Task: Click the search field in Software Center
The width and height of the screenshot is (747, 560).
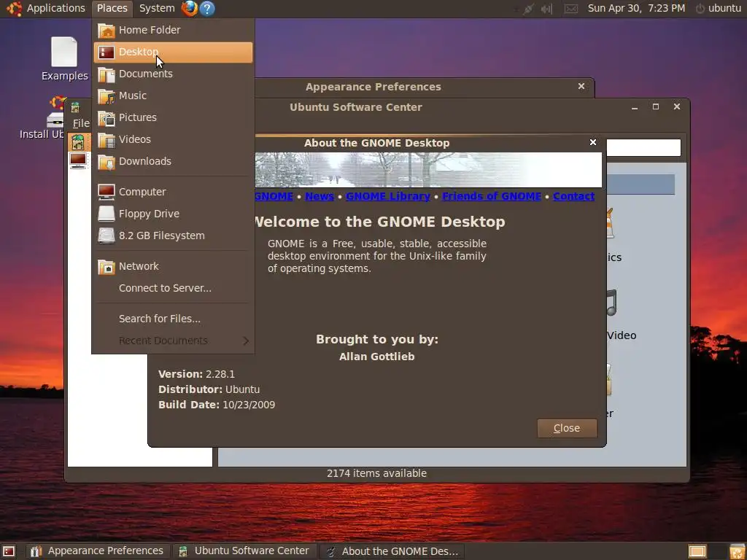Action: point(643,147)
